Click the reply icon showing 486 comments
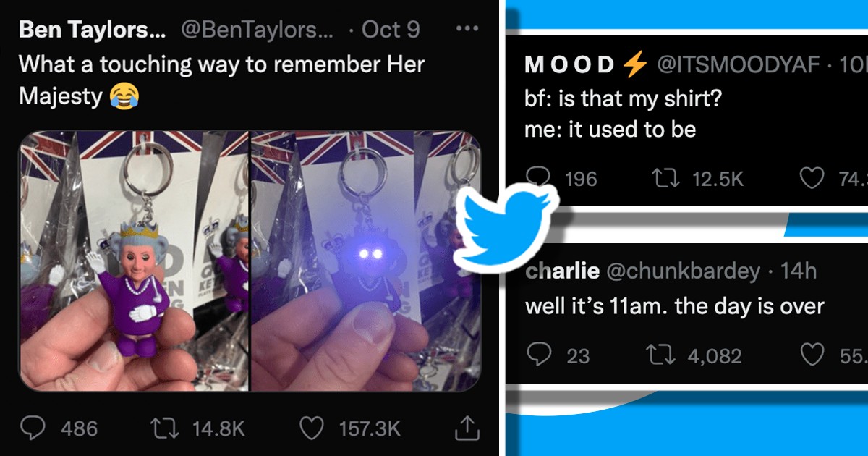This screenshot has height=456, width=868. 33,428
